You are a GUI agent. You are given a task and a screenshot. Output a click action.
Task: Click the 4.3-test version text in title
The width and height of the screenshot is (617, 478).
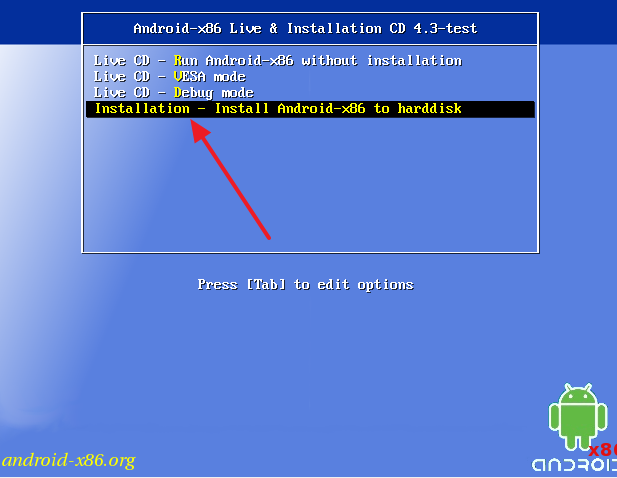[x=445, y=28]
